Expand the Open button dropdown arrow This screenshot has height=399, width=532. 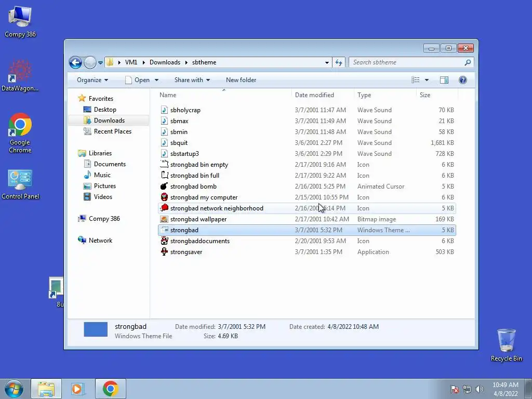tap(157, 80)
